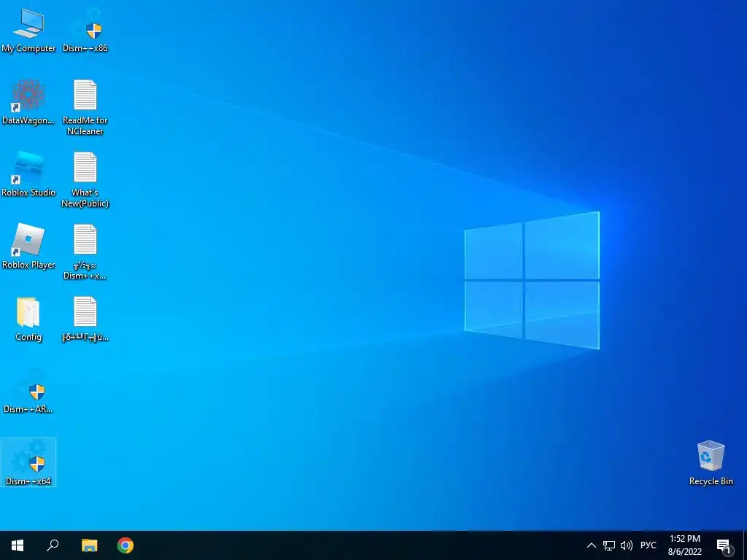Select the text file labeled Dism++x...
The width and height of the screenshot is (747, 560).
tap(85, 252)
